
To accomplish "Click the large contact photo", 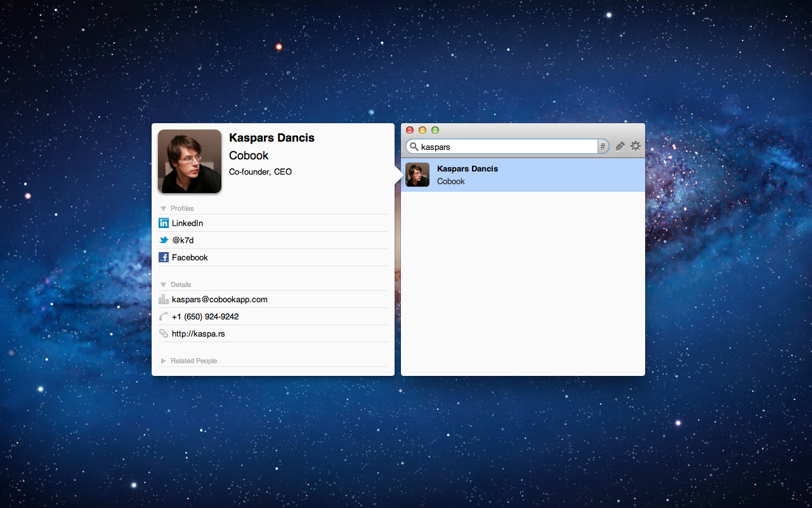I will (x=190, y=161).
